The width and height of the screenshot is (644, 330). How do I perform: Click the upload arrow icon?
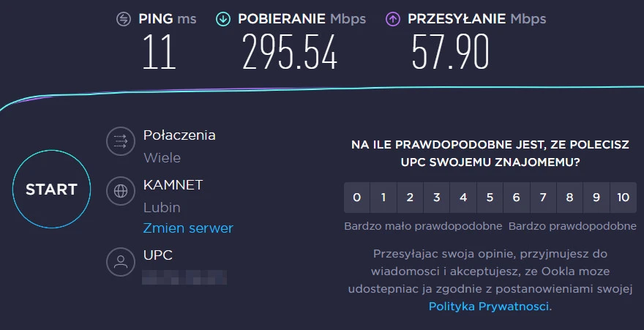coord(393,19)
